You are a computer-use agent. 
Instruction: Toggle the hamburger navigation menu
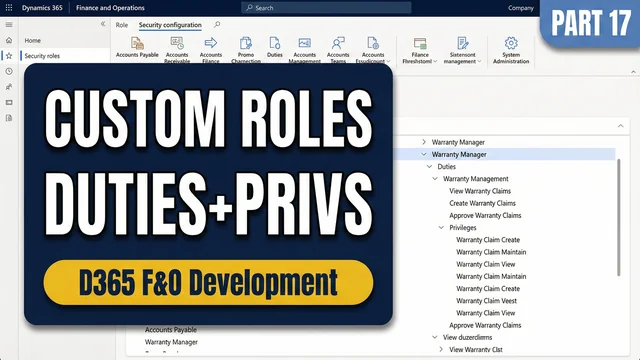9,24
